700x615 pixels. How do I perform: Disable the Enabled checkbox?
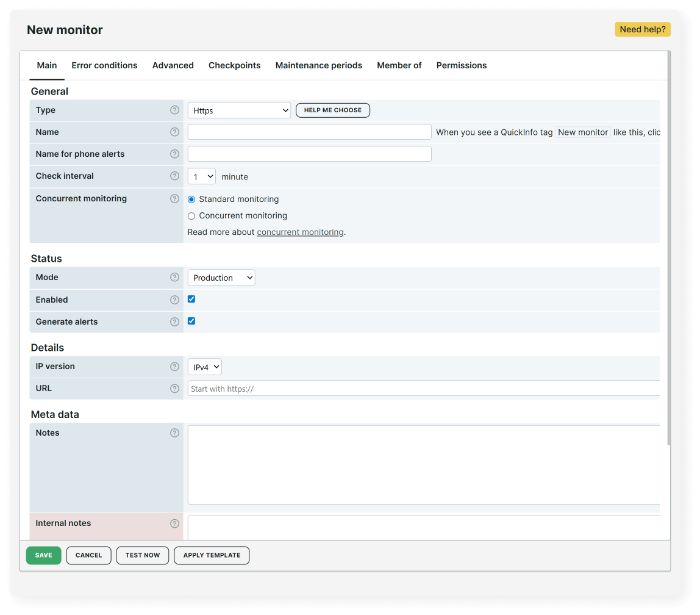[x=191, y=299]
